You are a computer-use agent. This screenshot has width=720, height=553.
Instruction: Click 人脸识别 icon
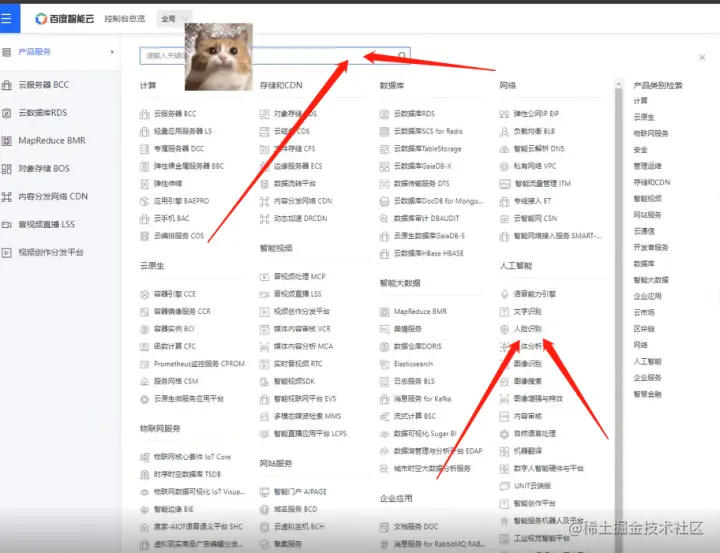coord(504,329)
